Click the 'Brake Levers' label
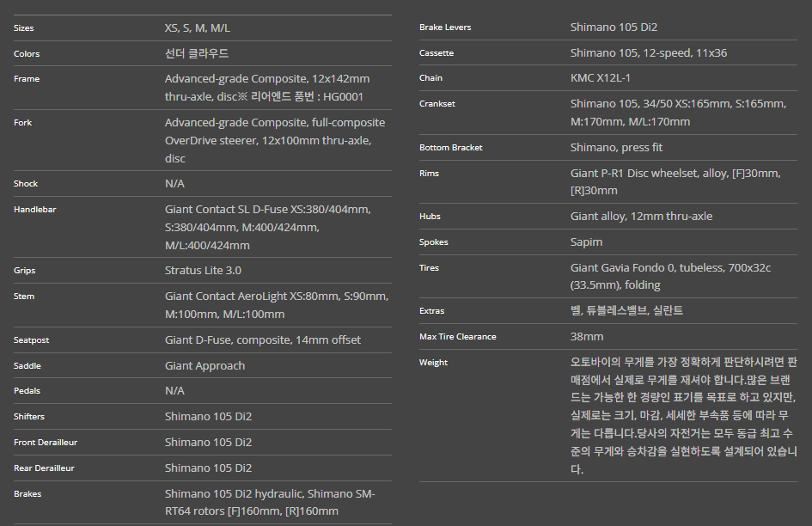Viewport: 812px width, 526px height. (x=445, y=28)
